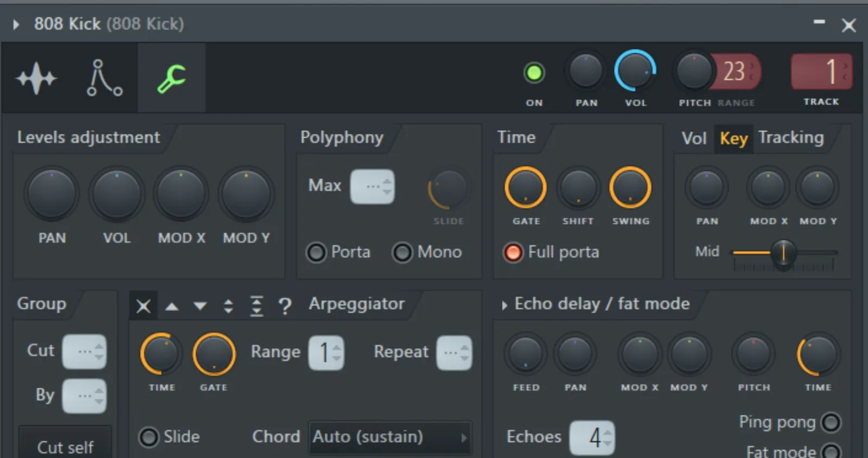This screenshot has height=458, width=868.
Task: Toggle the Arpeggiator Slide option
Action: tap(149, 437)
